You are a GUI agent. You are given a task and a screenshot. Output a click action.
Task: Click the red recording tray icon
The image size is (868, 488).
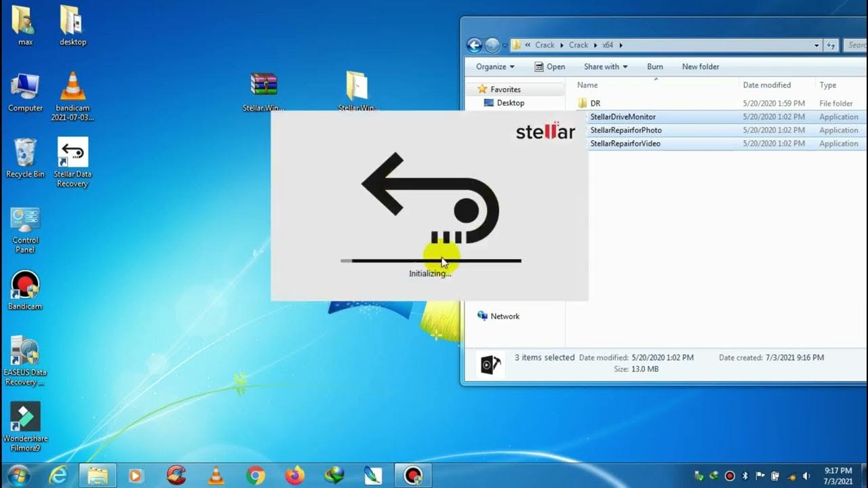point(730,476)
